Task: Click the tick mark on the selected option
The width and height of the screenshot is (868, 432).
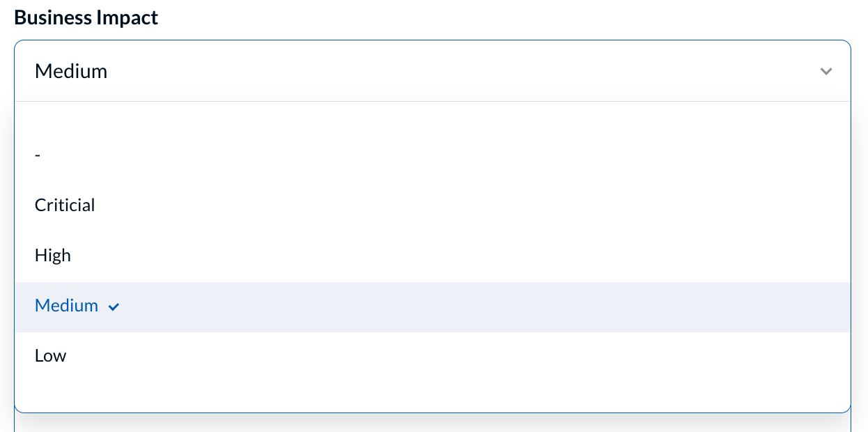Action: click(114, 307)
